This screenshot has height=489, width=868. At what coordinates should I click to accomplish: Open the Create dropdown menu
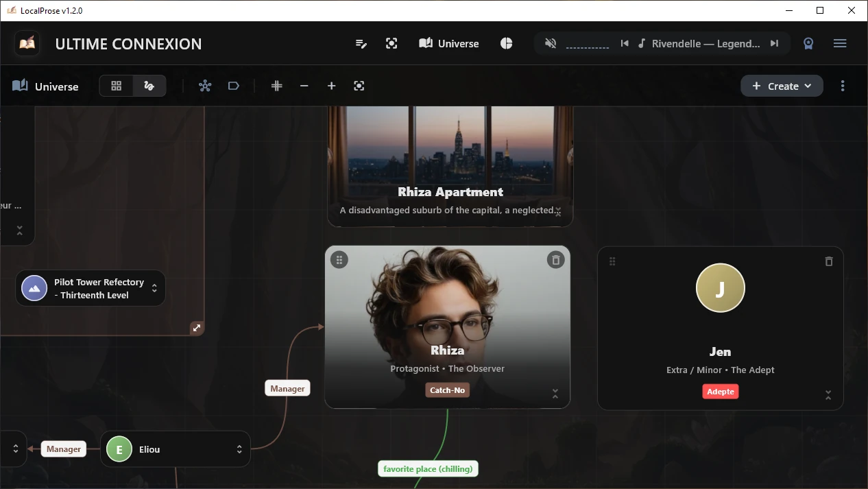[x=782, y=86]
